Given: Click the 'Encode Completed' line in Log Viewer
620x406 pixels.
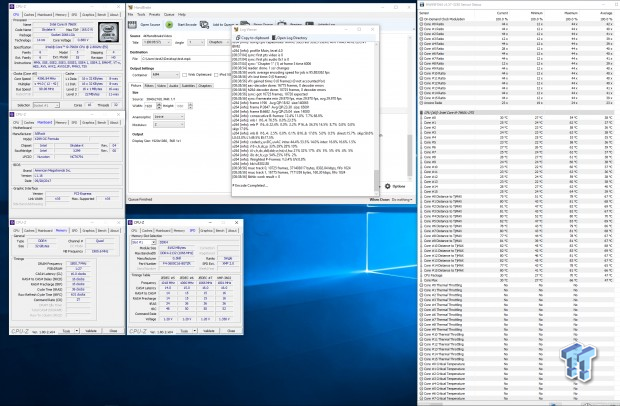Looking at the screenshot, I should point(250,185).
